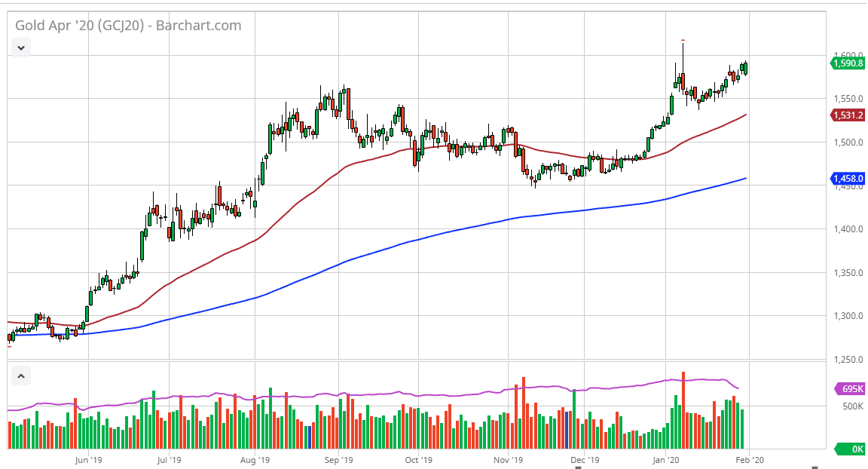Click the green 0K volume axis label

coord(851,449)
